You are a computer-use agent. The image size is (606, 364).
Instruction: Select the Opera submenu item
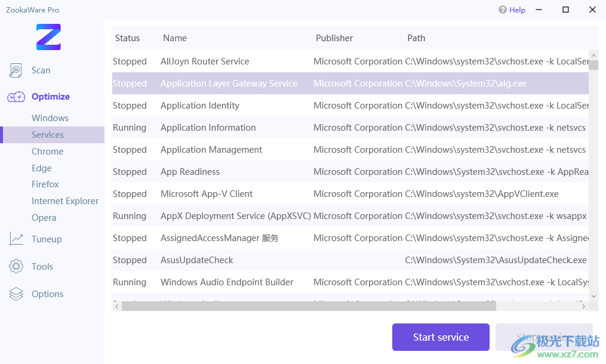pos(44,218)
